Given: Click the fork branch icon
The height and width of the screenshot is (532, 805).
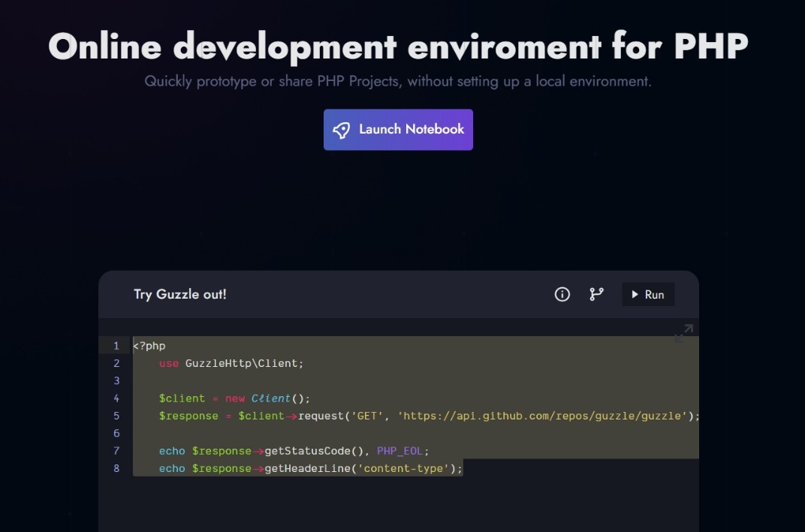Looking at the screenshot, I should point(596,294).
